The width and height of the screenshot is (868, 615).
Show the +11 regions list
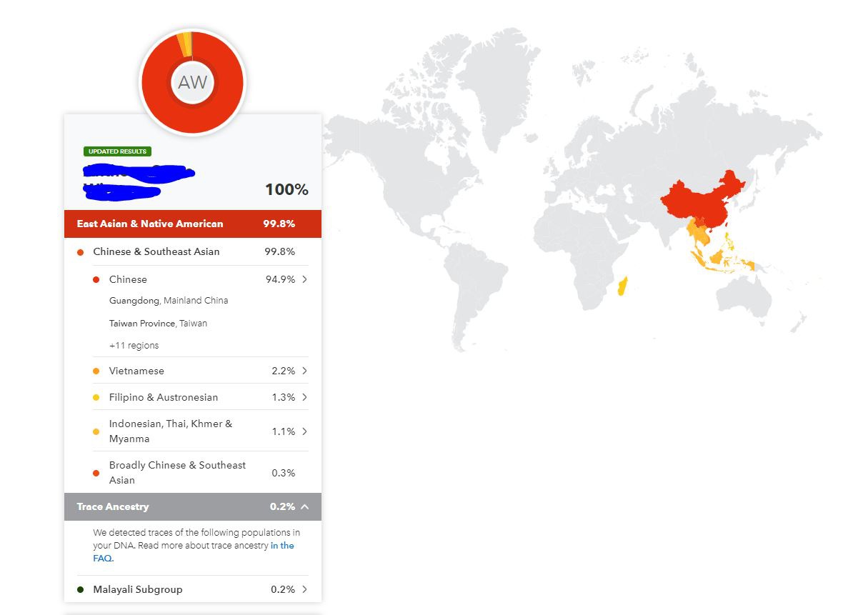(134, 346)
